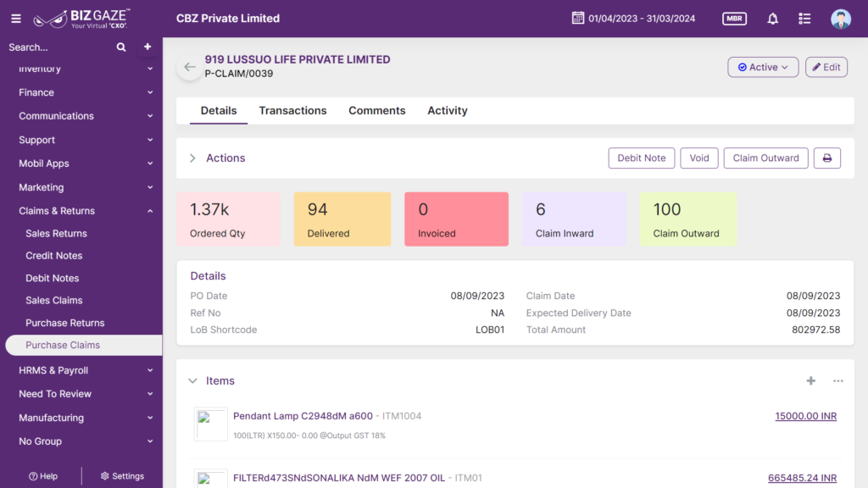This screenshot has height=488, width=868.
Task: Switch to the Comments tab
Action: pyautogui.click(x=377, y=111)
